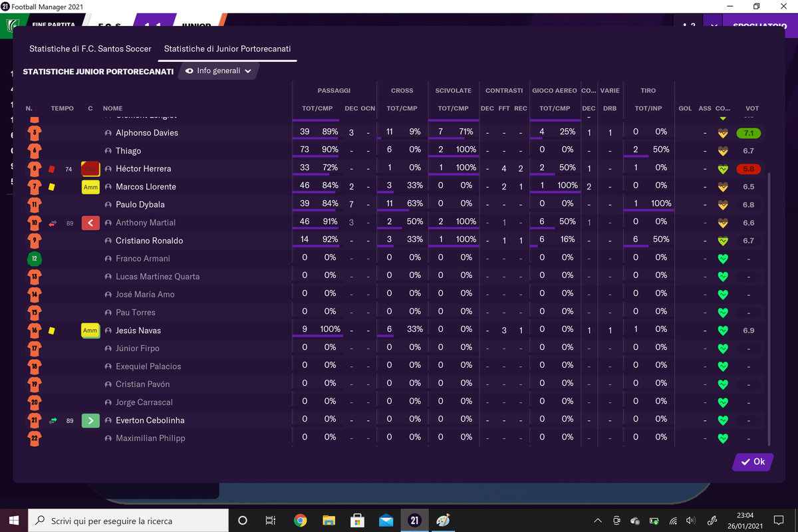Click goalkeeper Franco Armani's green 12 shirt

click(35, 258)
